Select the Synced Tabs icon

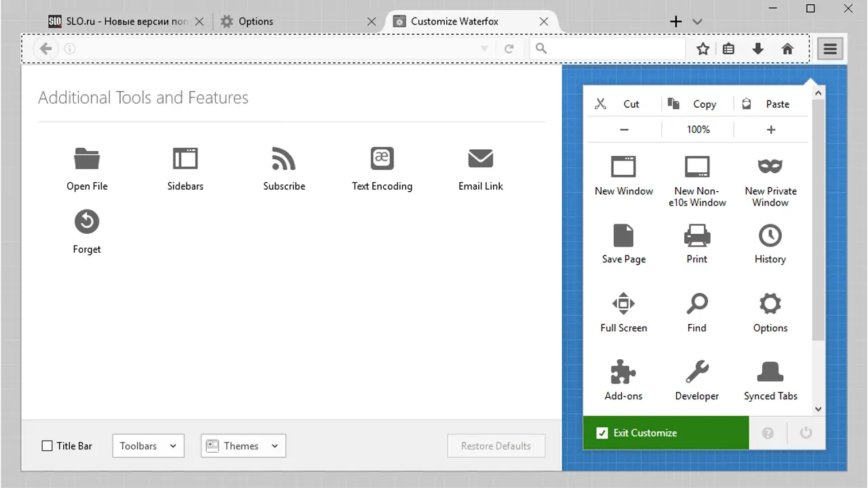point(770,371)
